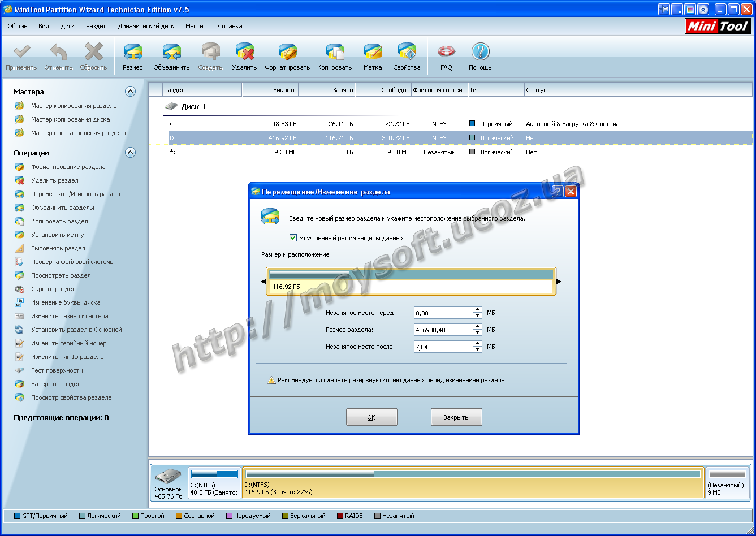Launch Мастер копирования диска

pyautogui.click(x=70, y=119)
